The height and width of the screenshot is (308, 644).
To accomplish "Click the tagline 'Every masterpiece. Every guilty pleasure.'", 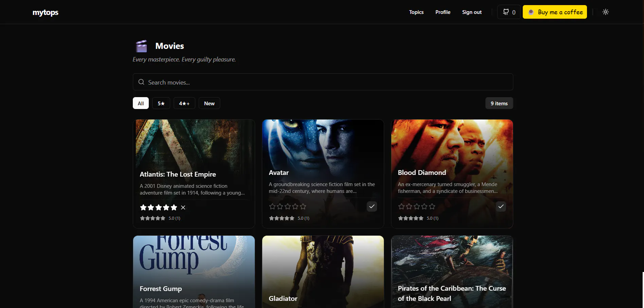I will [184, 59].
